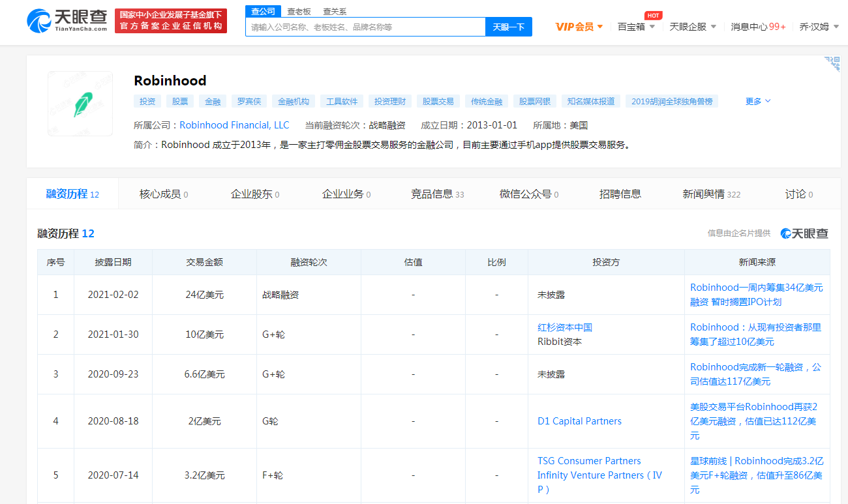Click the 知名媒体报道 tag

pos(591,101)
